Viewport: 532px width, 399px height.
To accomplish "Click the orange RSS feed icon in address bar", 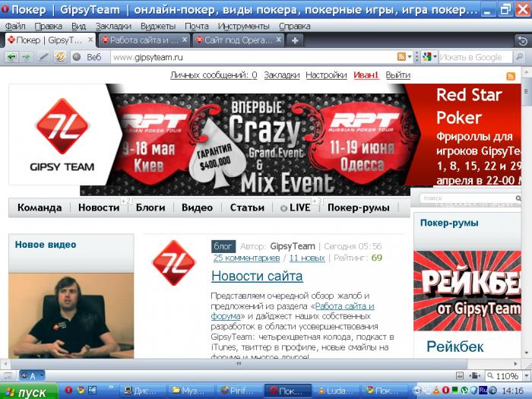I will point(401,57).
